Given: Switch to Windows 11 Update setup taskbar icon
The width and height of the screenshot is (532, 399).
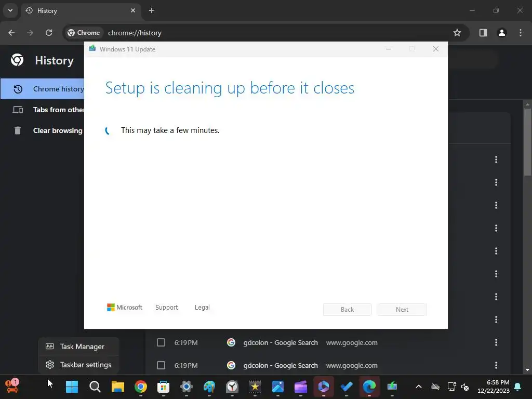Looking at the screenshot, I should 392,387.
